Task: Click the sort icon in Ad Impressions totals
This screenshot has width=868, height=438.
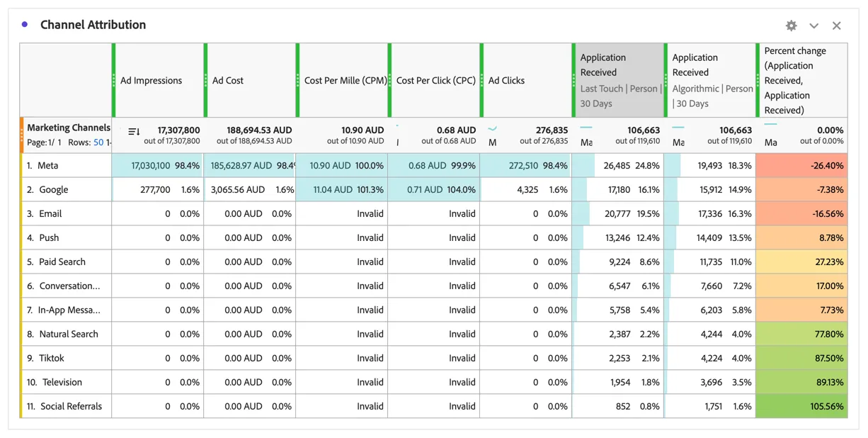Action: [134, 131]
